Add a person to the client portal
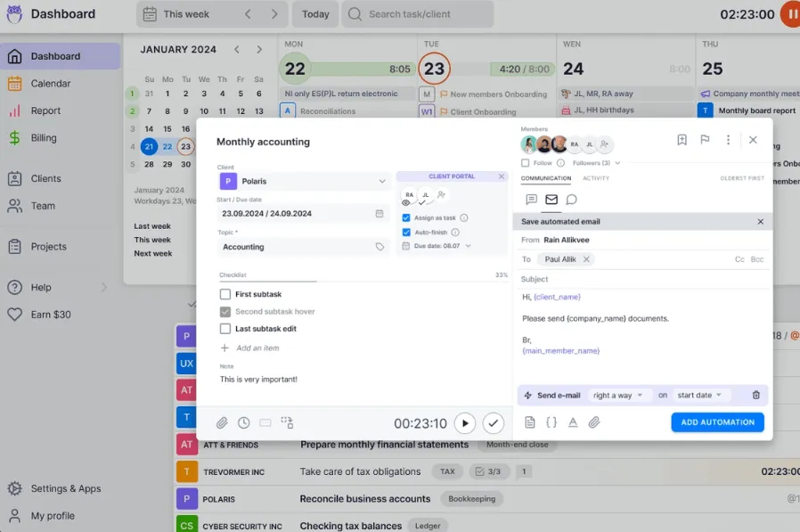This screenshot has width=800, height=532. [441, 194]
